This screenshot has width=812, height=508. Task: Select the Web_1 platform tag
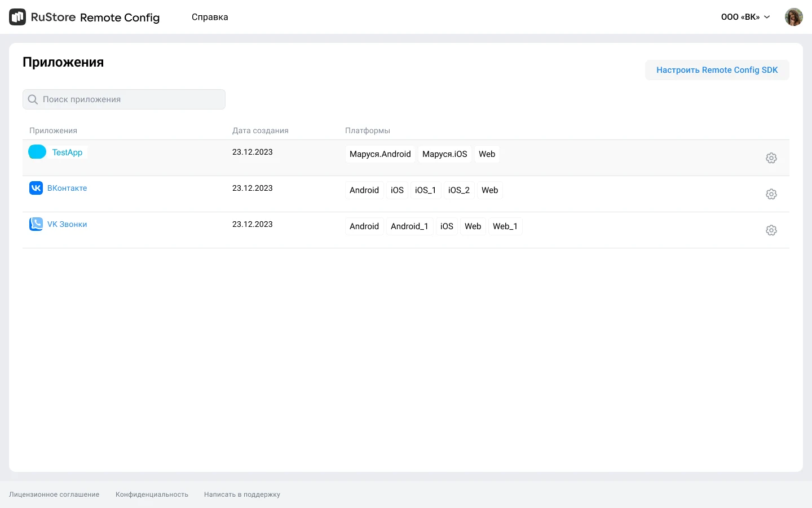pyautogui.click(x=505, y=226)
